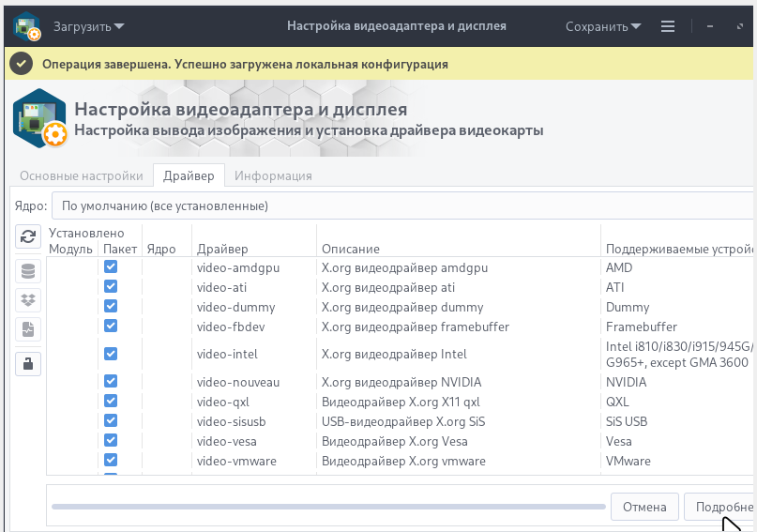Image resolution: width=757 pixels, height=532 pixels.
Task: Click the application logo in title bar
Action: pyautogui.click(x=26, y=26)
